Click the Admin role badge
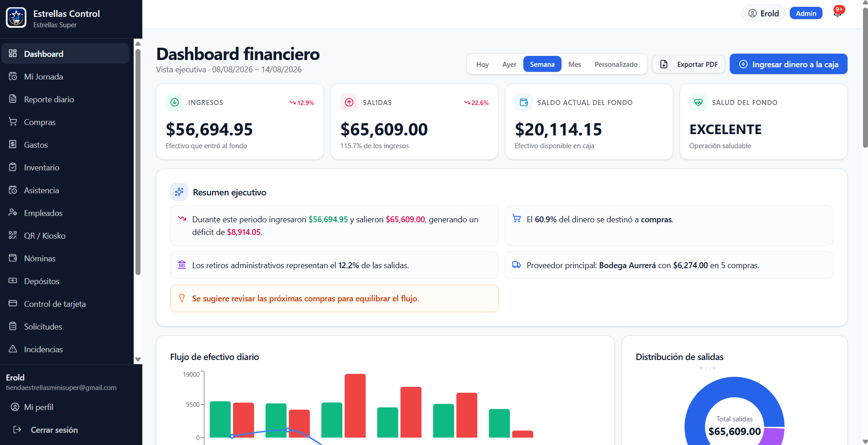Screen dimensions: 868x445 [806, 13]
